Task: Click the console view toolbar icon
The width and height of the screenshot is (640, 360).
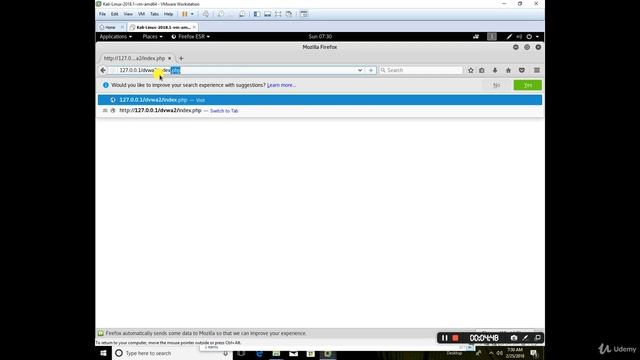Action: 304,14
